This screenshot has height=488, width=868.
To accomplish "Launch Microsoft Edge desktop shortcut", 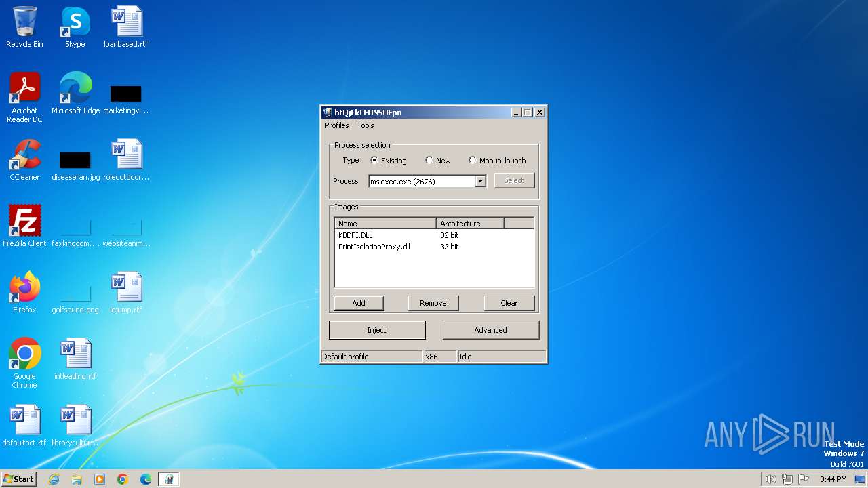I will tap(75, 94).
